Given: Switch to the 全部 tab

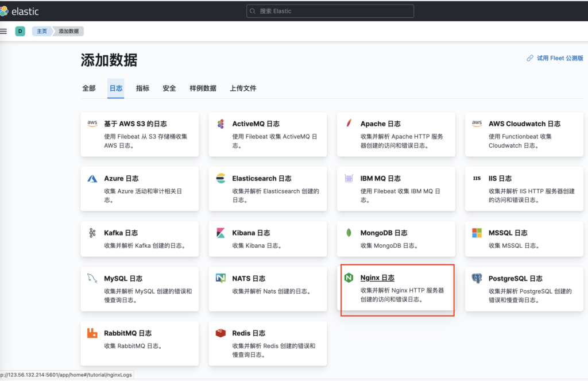Looking at the screenshot, I should tap(89, 88).
